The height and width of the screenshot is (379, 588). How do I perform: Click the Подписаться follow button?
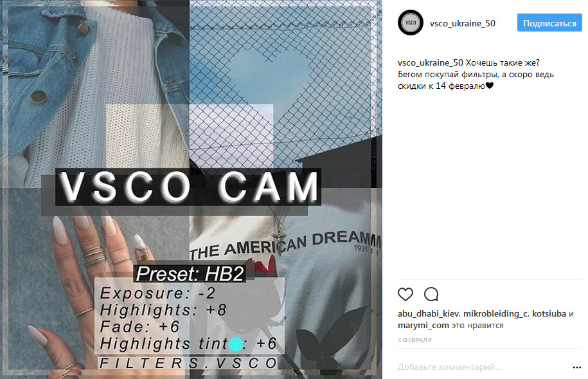(x=549, y=23)
